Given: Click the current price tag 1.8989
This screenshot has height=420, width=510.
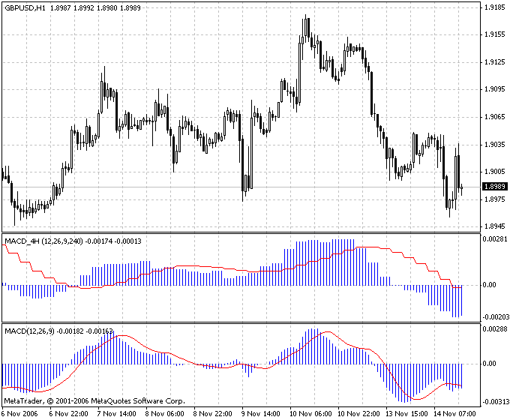Looking at the screenshot, I should click(495, 186).
